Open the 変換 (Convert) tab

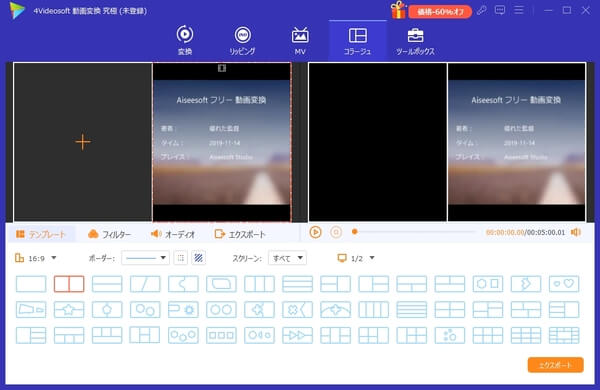[x=185, y=40]
